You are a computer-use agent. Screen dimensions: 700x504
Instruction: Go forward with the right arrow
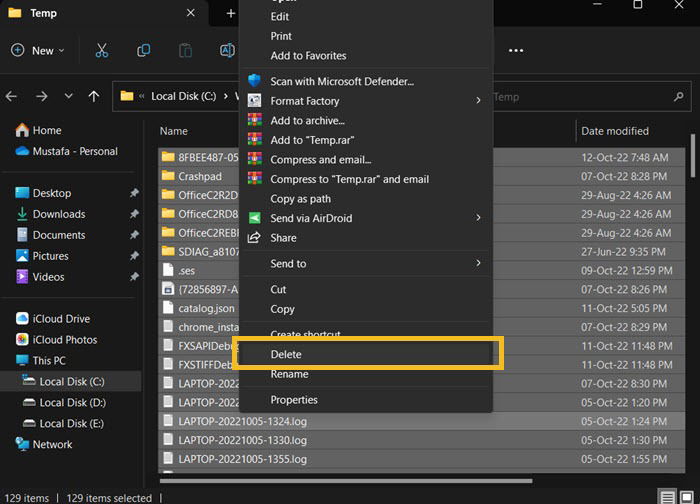point(42,96)
